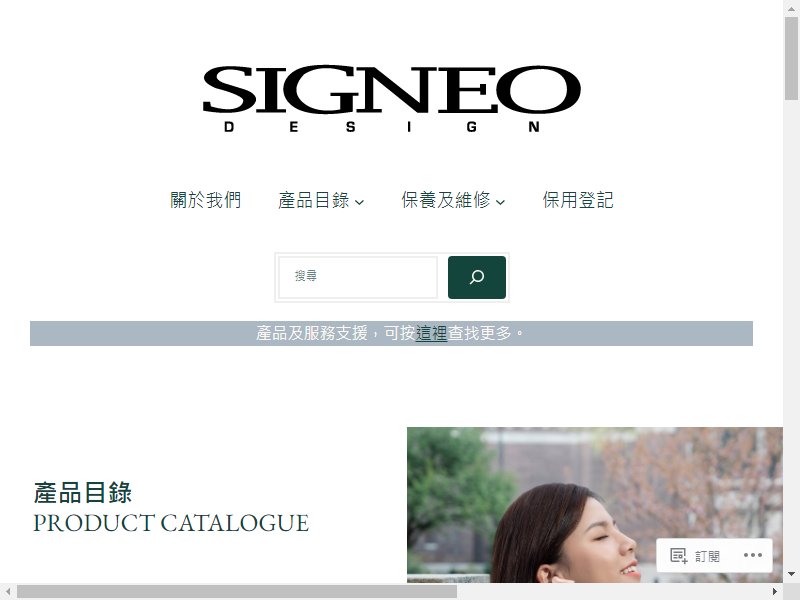Click the woman photo thumbnail
Screen dimensions: 800x600
594,505
